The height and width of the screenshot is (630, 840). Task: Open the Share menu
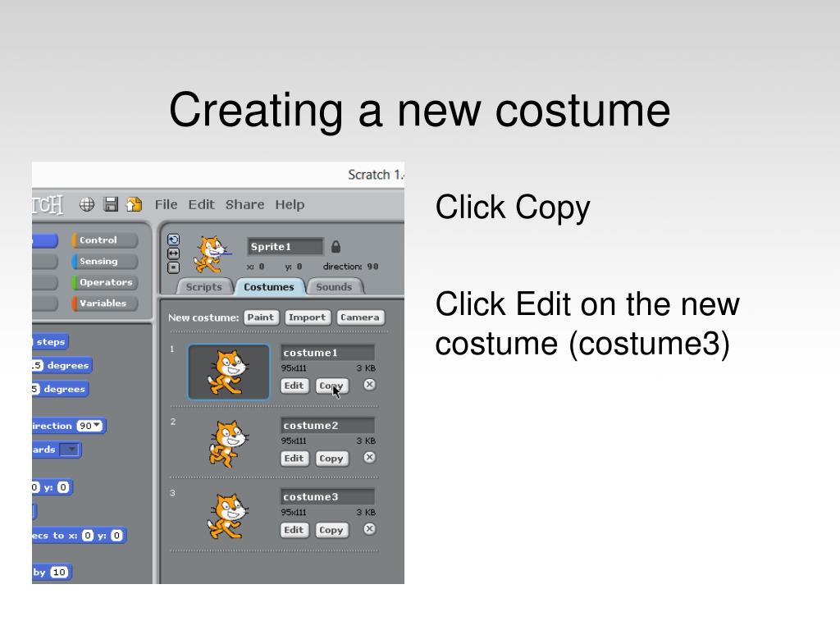(244, 204)
